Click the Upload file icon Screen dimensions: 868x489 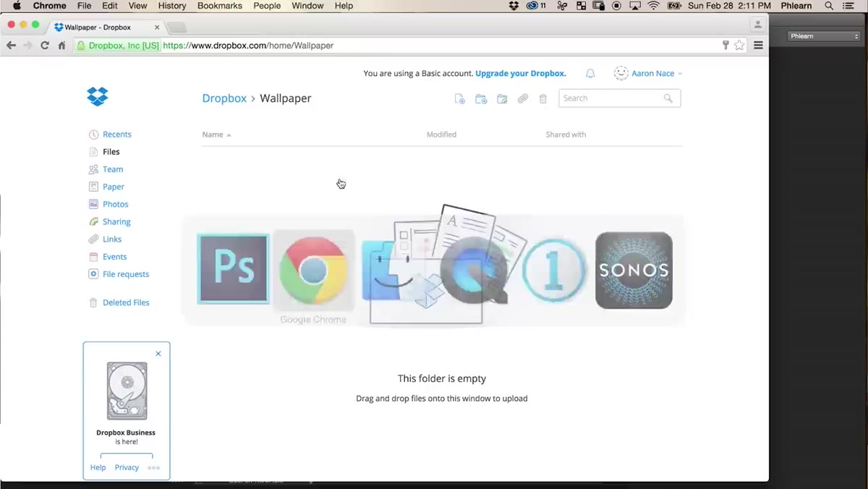(459, 99)
